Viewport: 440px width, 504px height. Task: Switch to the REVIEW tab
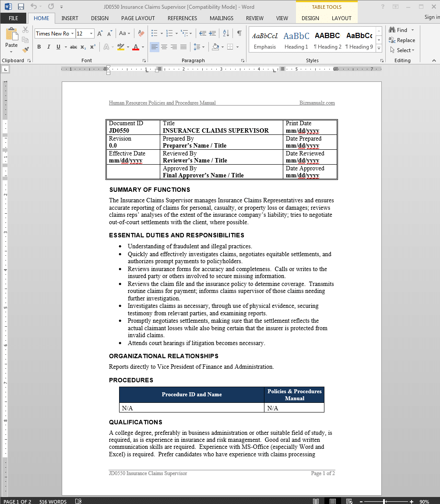click(x=254, y=18)
